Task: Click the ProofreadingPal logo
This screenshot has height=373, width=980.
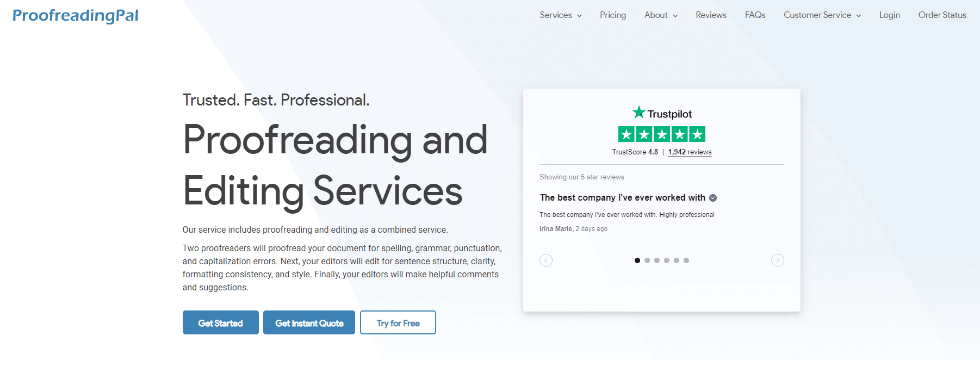Action: (76, 16)
